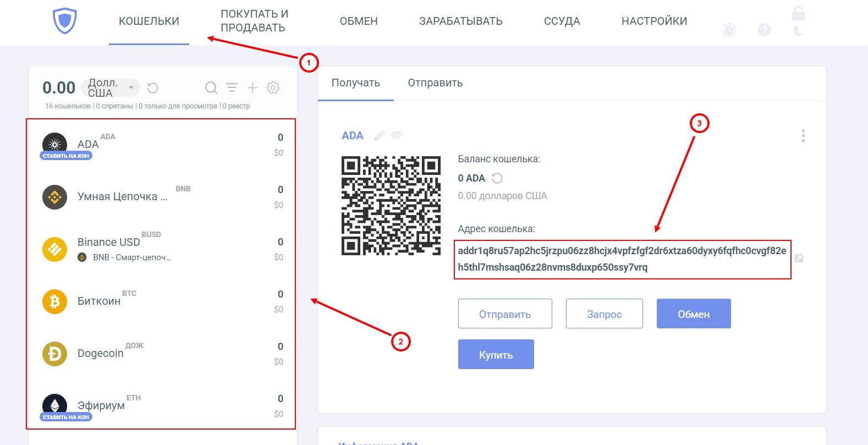Open the ЗАРАБАТЫВАТЬ tab
868x445 pixels.
click(461, 21)
